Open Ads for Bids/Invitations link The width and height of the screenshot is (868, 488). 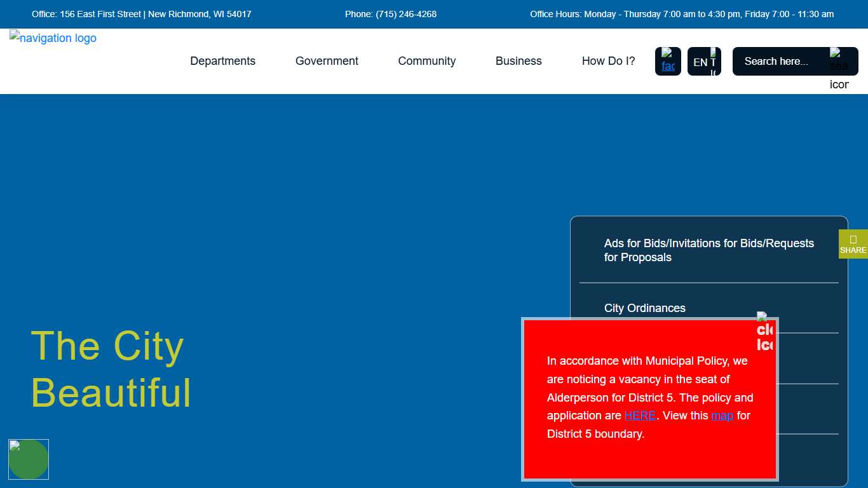tap(709, 250)
